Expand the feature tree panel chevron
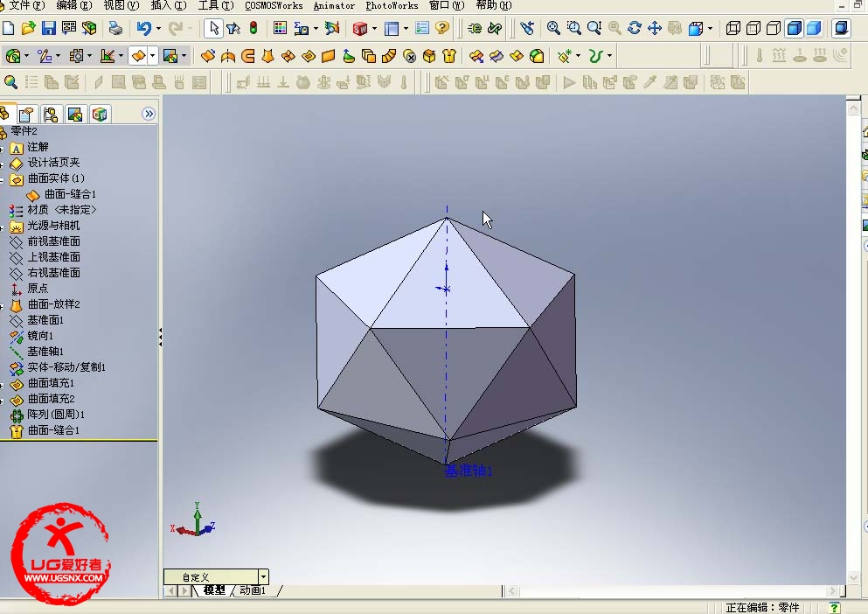The height and width of the screenshot is (614, 868). 149,114
